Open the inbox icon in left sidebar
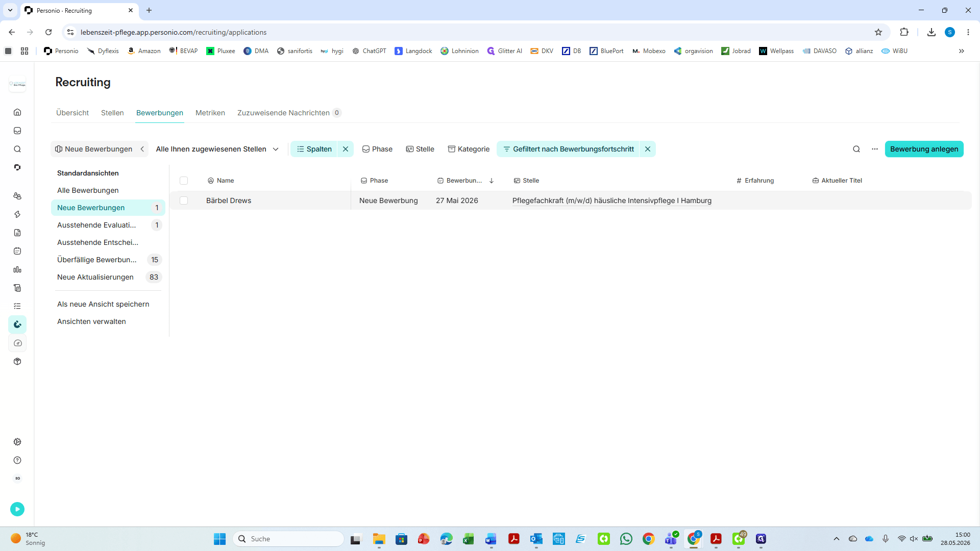Screen dimensions: 980x551 click(17, 131)
